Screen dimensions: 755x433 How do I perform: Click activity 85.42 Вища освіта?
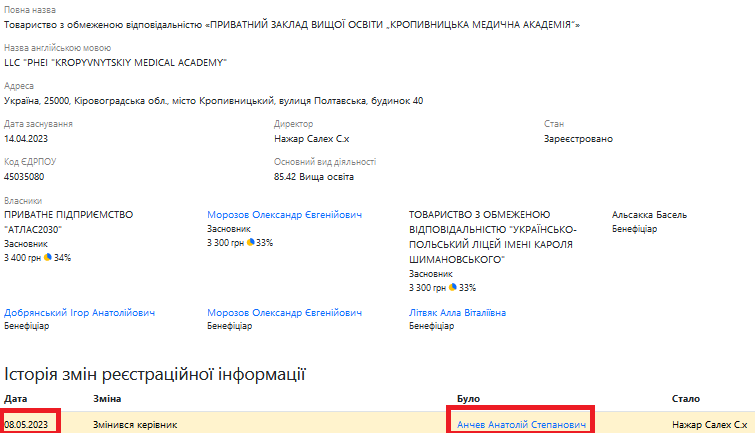point(314,177)
